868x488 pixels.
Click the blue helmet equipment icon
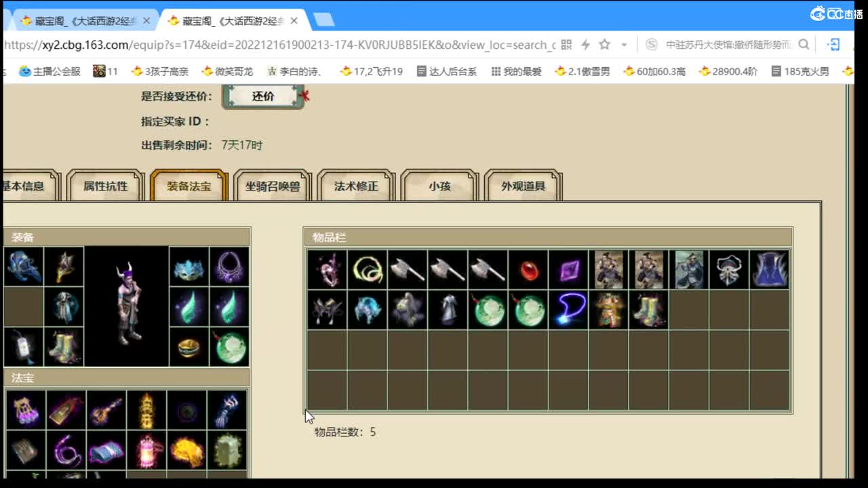coord(23,266)
